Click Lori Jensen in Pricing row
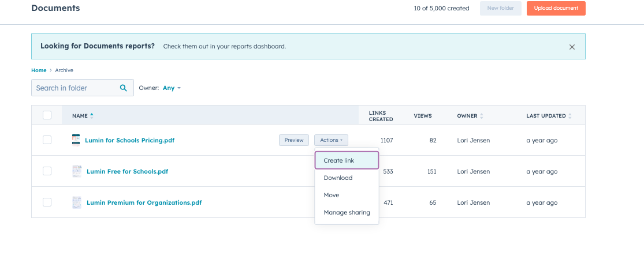 [x=474, y=140]
